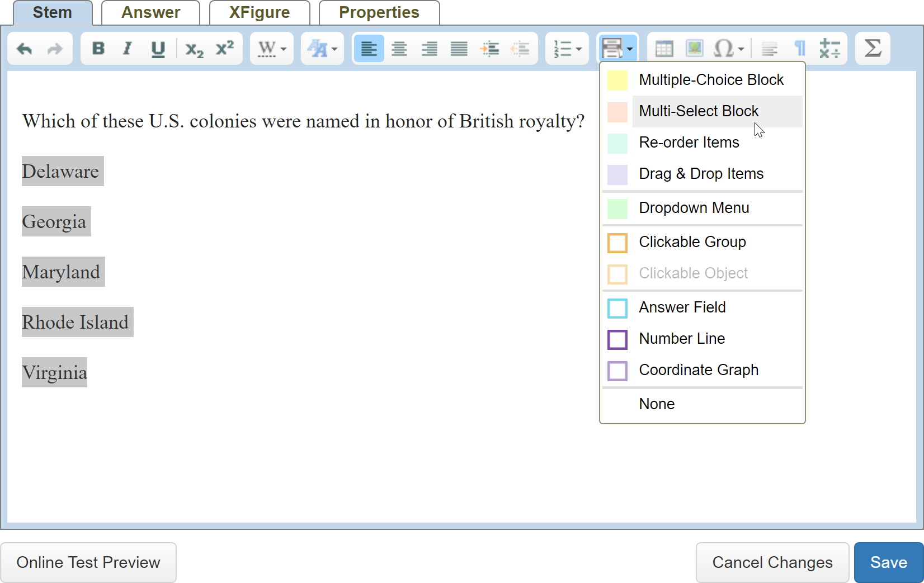Choose Drag & Drop Items
This screenshot has width=924, height=583.
703,174
